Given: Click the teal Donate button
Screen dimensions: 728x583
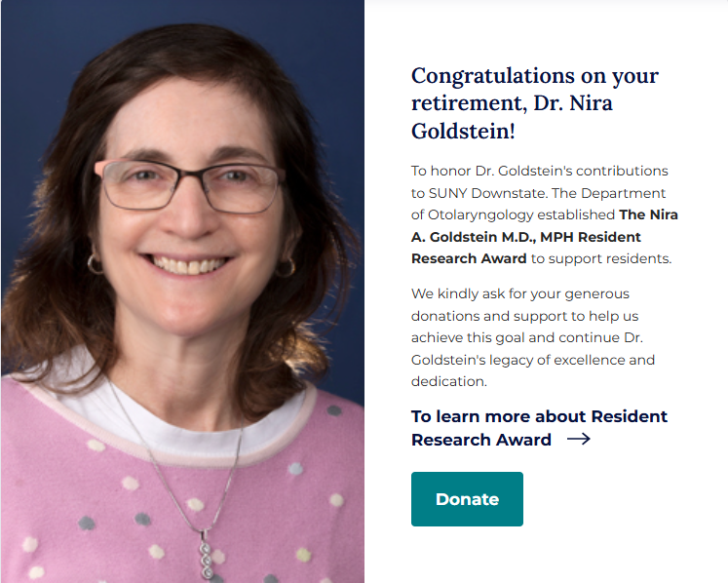Looking at the screenshot, I should click(467, 499).
